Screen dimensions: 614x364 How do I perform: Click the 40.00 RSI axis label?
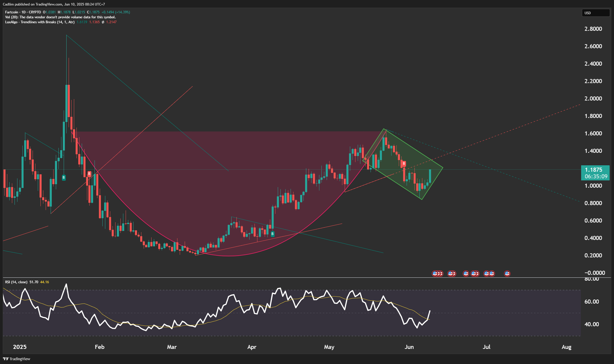pos(592,324)
